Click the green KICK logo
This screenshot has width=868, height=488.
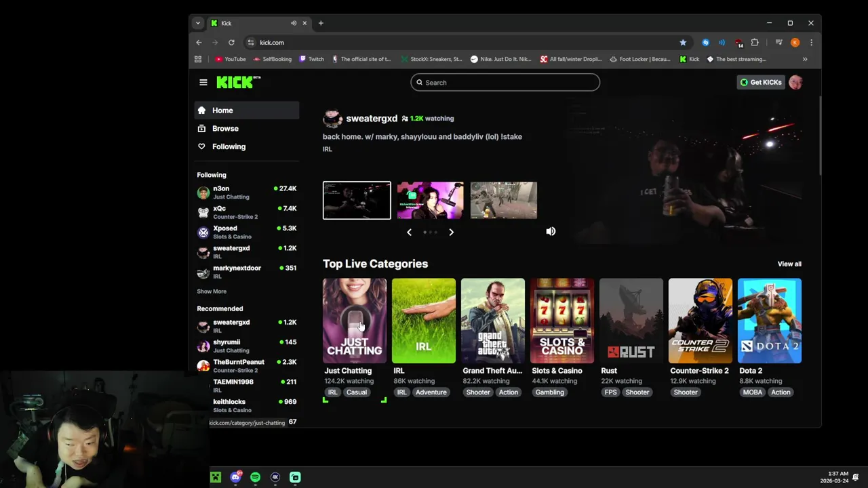(x=238, y=82)
